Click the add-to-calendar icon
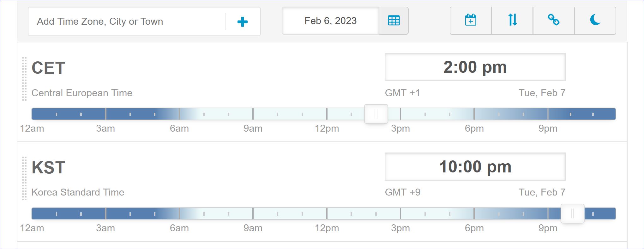The image size is (644, 249). click(x=471, y=20)
